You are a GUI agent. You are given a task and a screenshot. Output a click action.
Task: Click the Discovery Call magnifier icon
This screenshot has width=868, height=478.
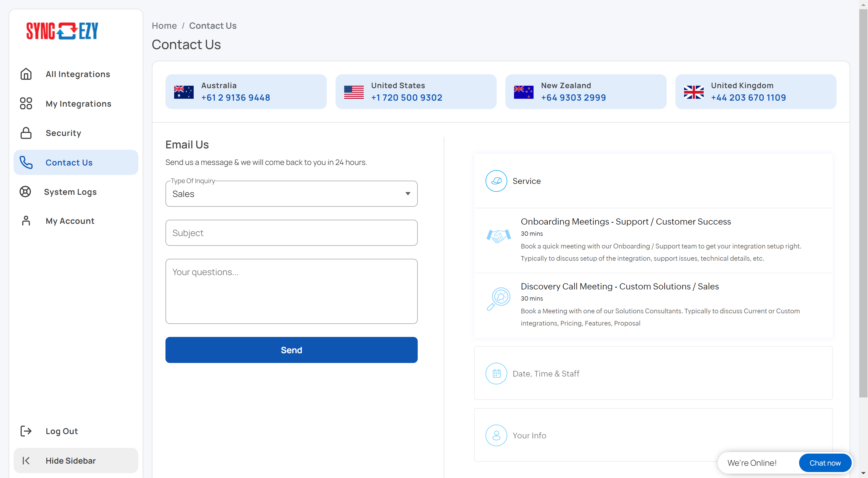(499, 299)
